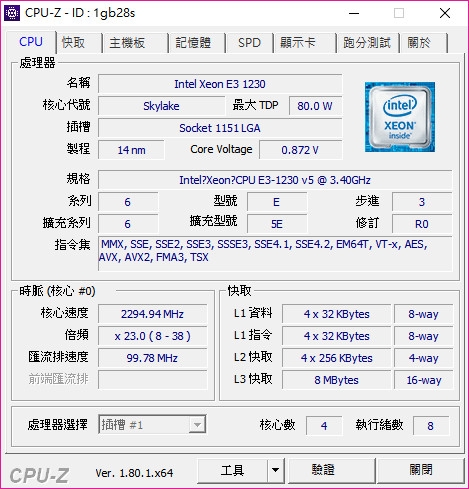Click the 2294.94 MHz core speed value
This screenshot has width=469, height=489.
tap(152, 314)
